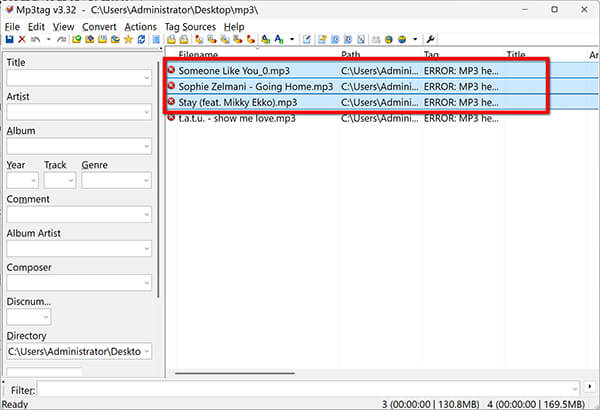Image resolution: width=600 pixels, height=410 pixels.
Task: Open the File menu
Action: click(x=12, y=27)
